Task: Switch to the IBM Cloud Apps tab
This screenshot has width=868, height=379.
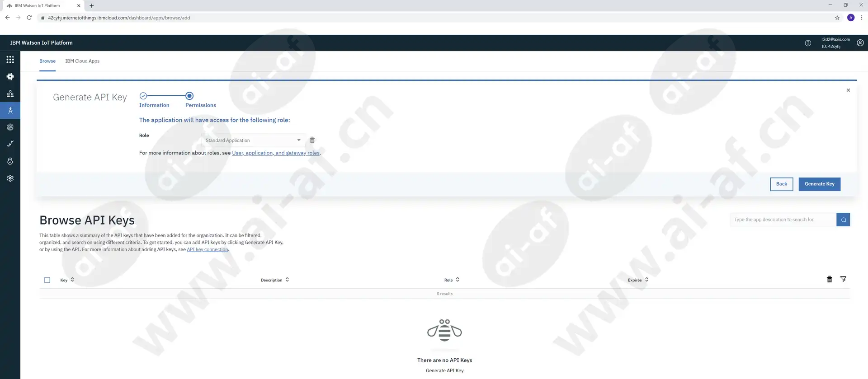Action: pos(82,61)
